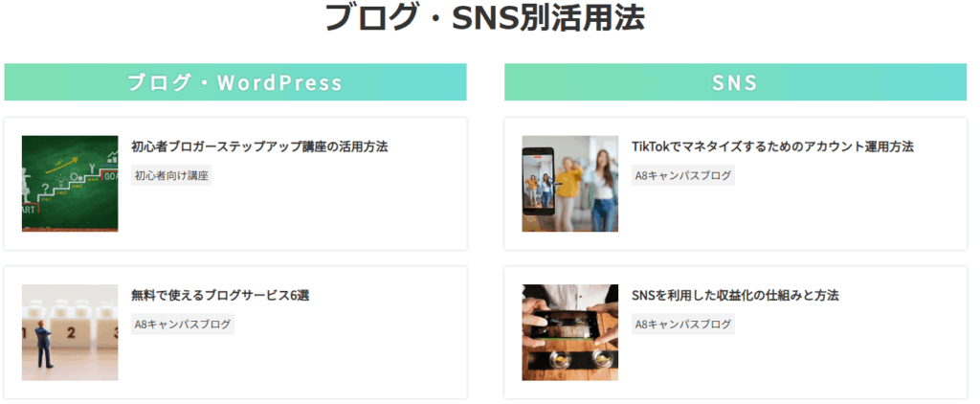Screen dimensions: 980x404
Task: Select the 初心者向け講座 category tag
Action: coord(171,176)
